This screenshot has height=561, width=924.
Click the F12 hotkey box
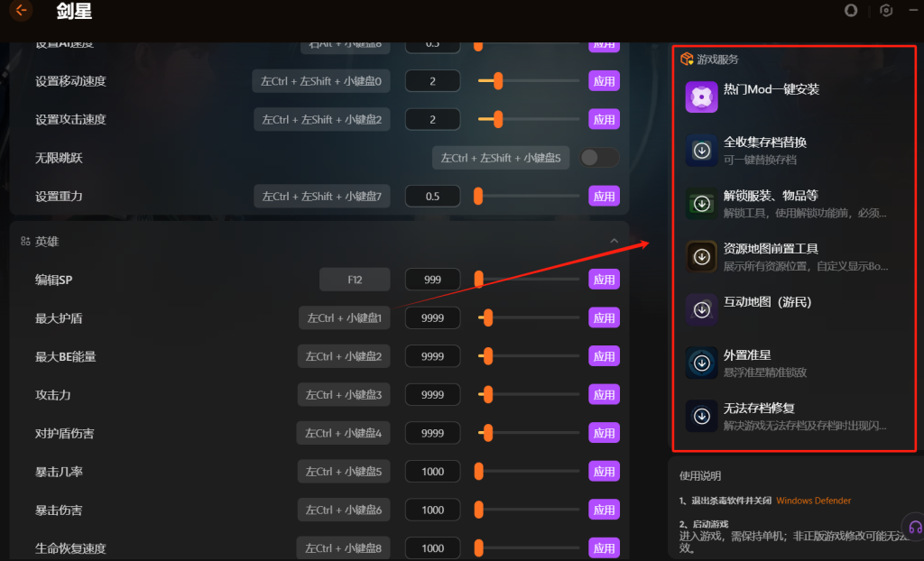[355, 280]
